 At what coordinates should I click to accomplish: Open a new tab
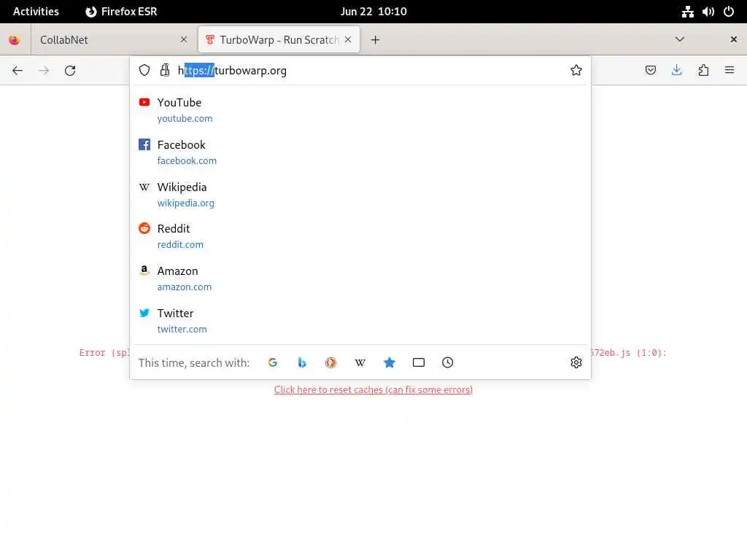[376, 40]
